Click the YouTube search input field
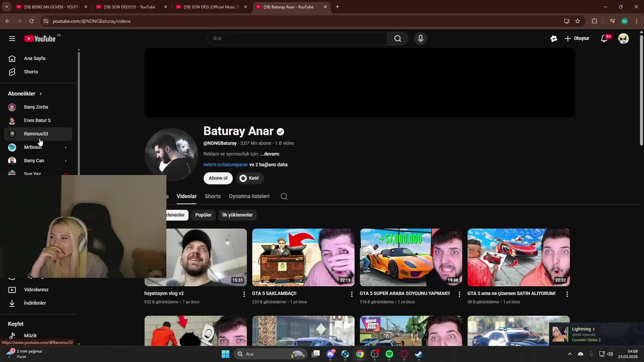The width and height of the screenshot is (644, 362). (x=297, y=39)
